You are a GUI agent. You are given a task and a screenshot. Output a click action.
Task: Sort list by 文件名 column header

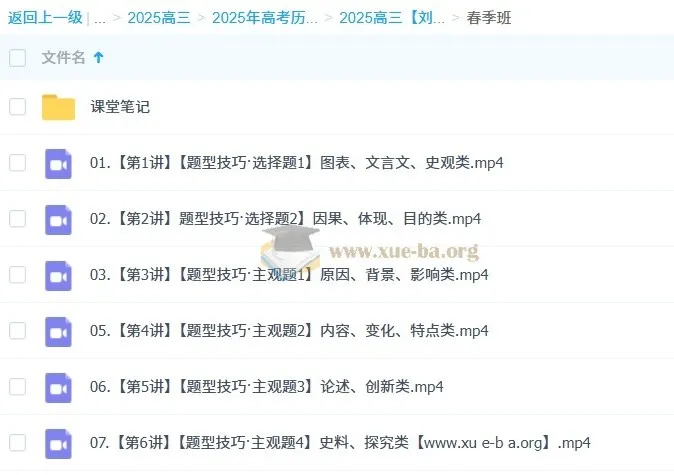63,58
